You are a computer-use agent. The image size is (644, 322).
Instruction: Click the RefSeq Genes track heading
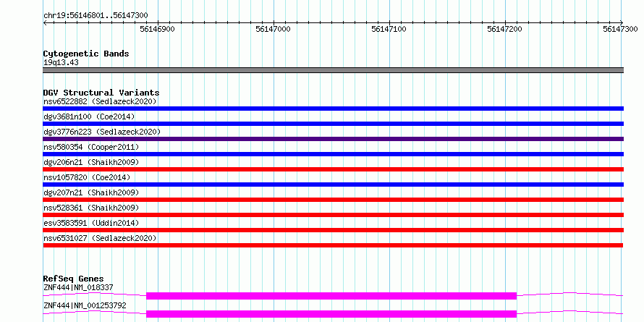click(x=73, y=279)
